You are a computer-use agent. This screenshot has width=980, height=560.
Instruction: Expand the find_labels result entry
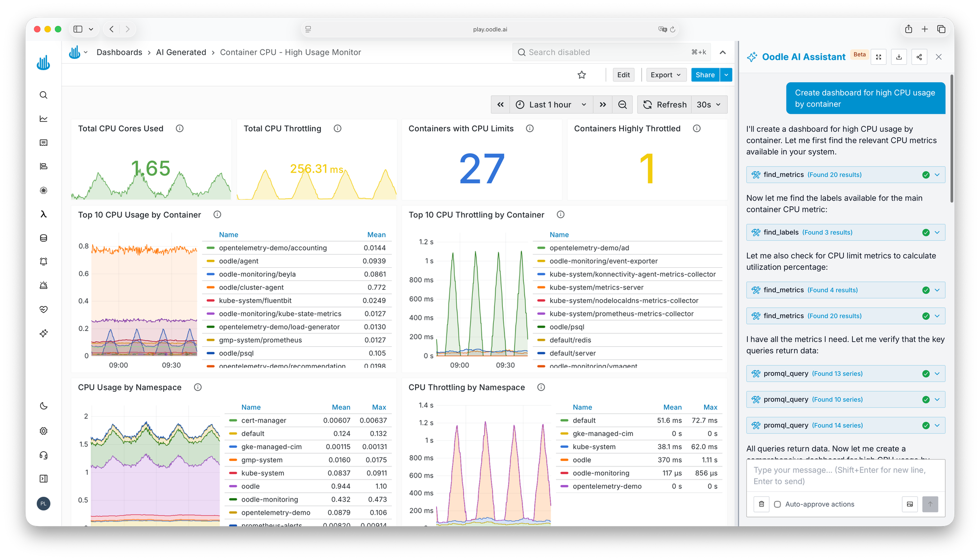[937, 232]
